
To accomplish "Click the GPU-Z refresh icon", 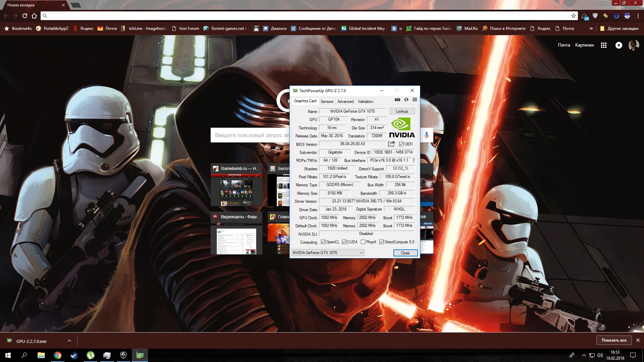I will [406, 100].
